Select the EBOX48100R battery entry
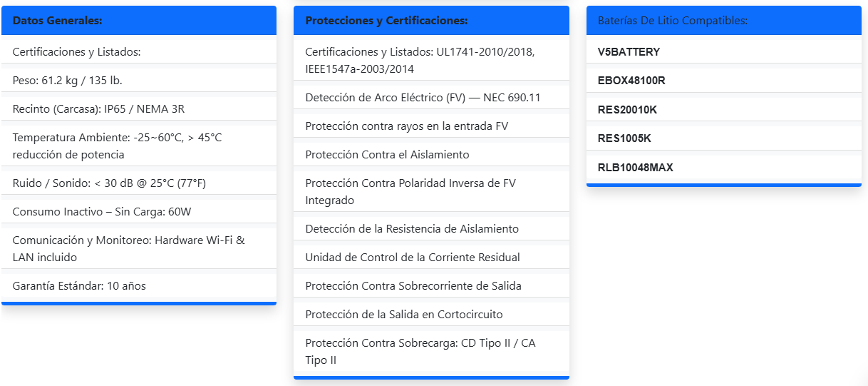 click(631, 81)
